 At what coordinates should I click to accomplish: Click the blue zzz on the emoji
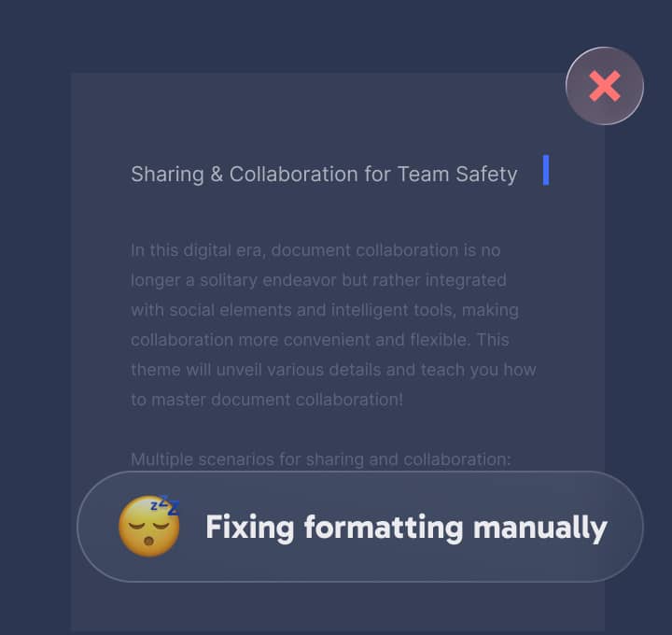pyautogui.click(x=165, y=504)
